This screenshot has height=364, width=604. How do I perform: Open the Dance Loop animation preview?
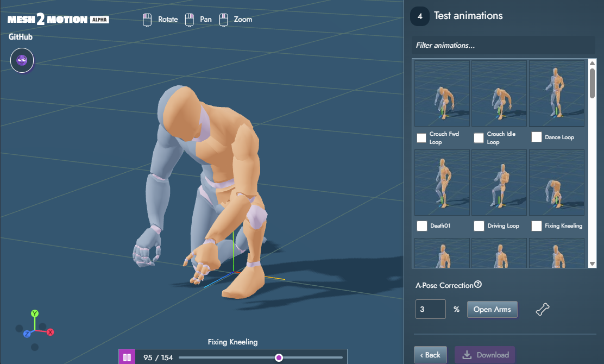click(x=556, y=93)
